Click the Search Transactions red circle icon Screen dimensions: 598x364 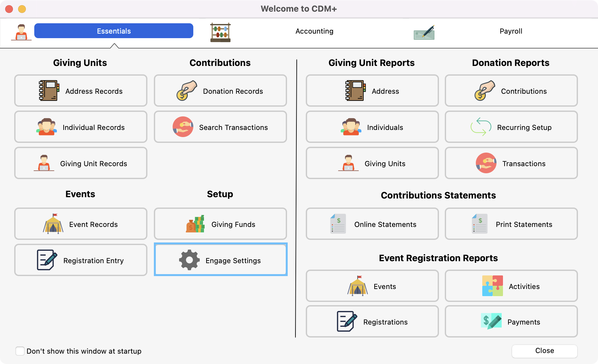coord(183,127)
